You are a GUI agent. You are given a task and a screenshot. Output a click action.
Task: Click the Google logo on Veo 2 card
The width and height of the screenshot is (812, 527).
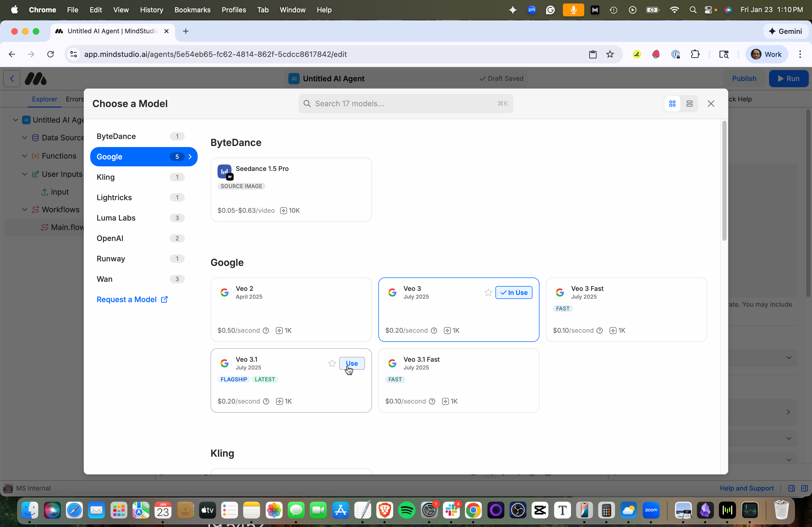[224, 292]
